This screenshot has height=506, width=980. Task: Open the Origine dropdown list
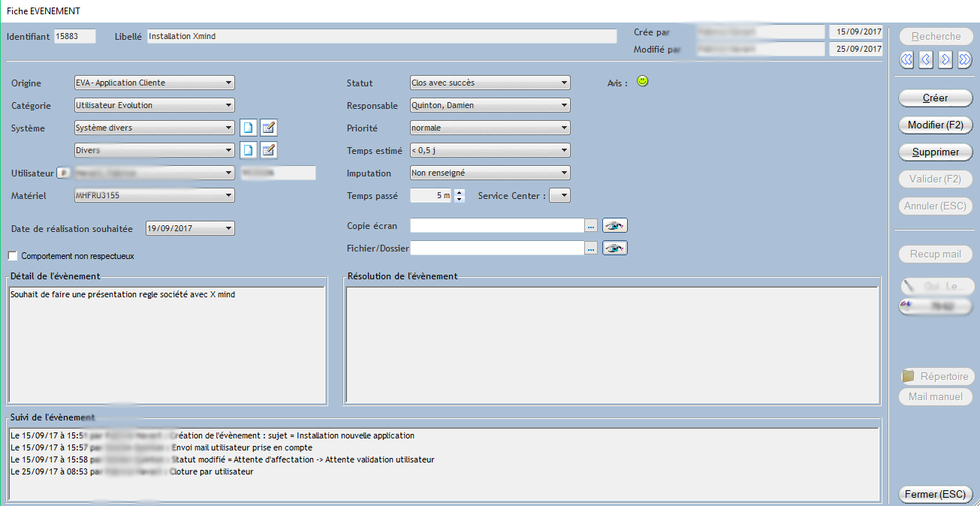pos(229,83)
